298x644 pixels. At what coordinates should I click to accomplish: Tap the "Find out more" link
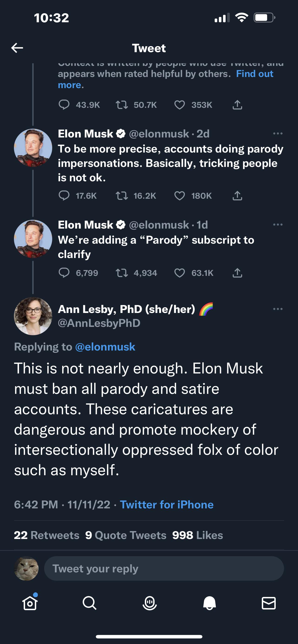pos(254,74)
